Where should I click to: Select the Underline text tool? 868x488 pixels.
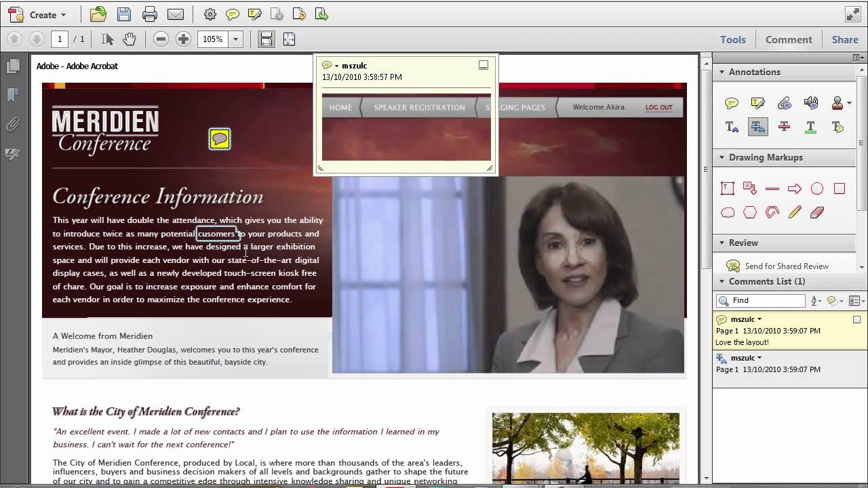tap(810, 127)
